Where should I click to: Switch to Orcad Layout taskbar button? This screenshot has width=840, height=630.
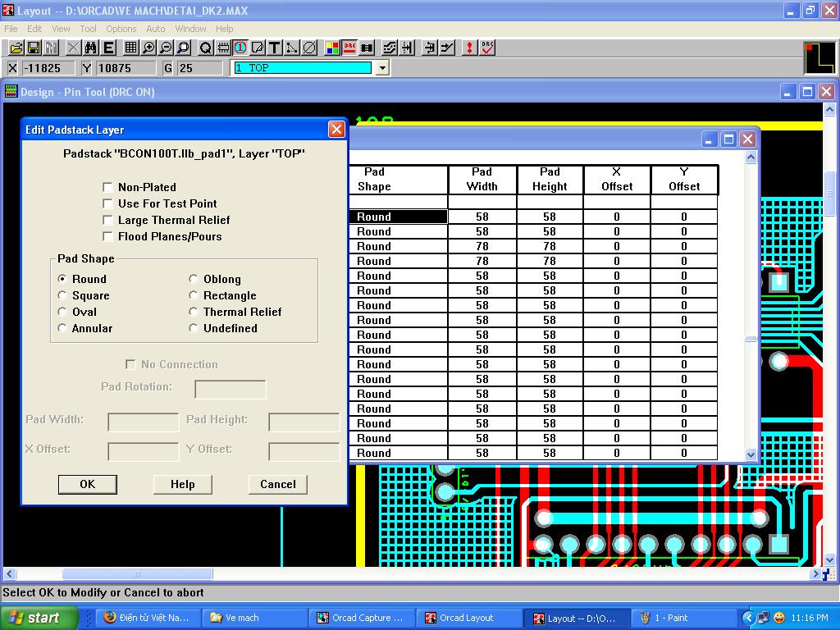pyautogui.click(x=470, y=618)
